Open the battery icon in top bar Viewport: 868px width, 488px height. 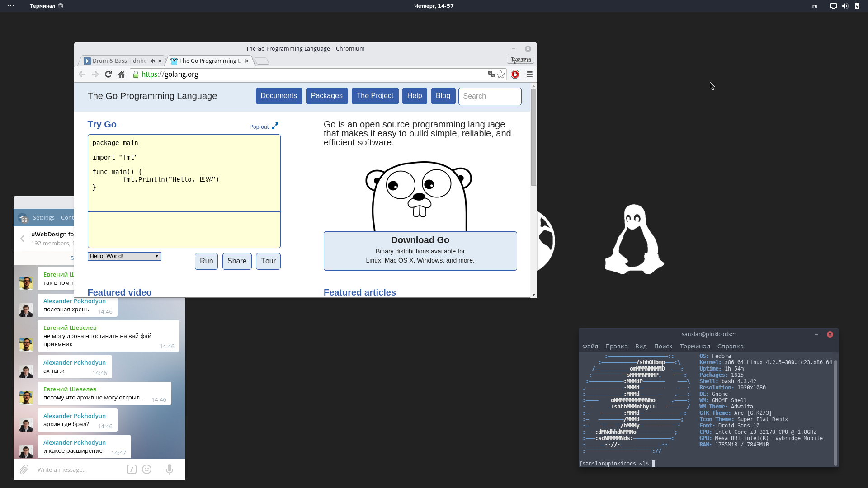click(857, 6)
